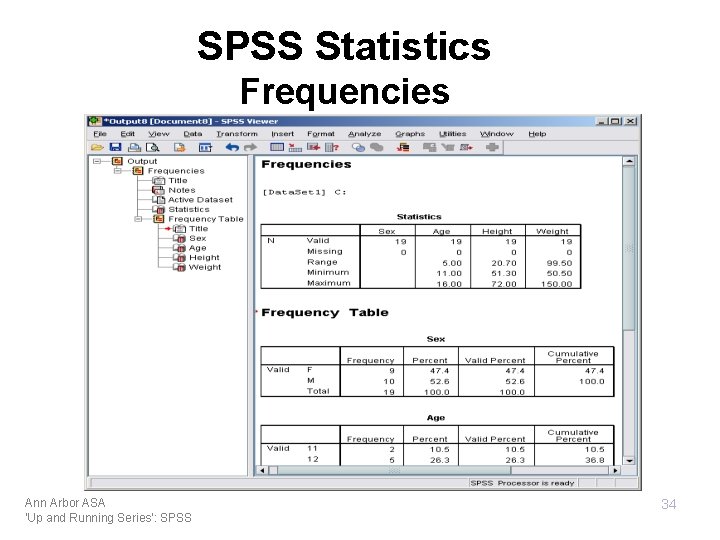Image resolution: width=720 pixels, height=540 pixels.
Task: Click the Cumulative Percent header in Sex table
Action: (x=573, y=357)
